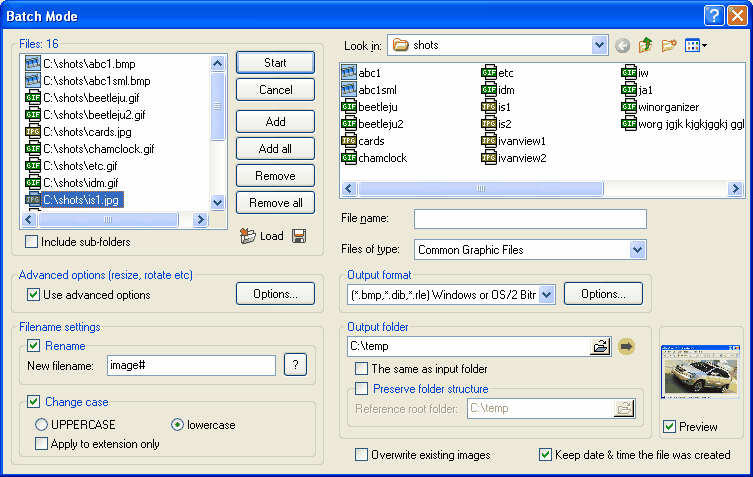Open the Files of type dropdown

pos(638,250)
